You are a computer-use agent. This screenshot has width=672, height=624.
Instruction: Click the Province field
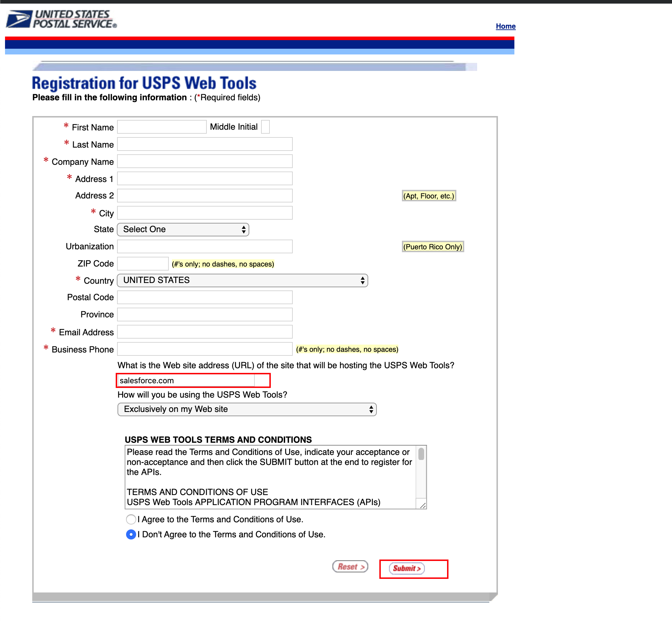(x=205, y=315)
